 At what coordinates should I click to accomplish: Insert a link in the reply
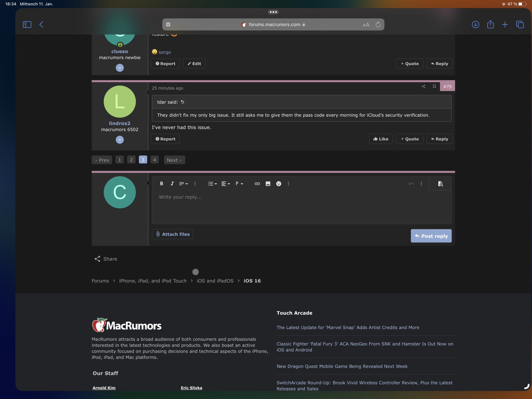tap(257, 184)
